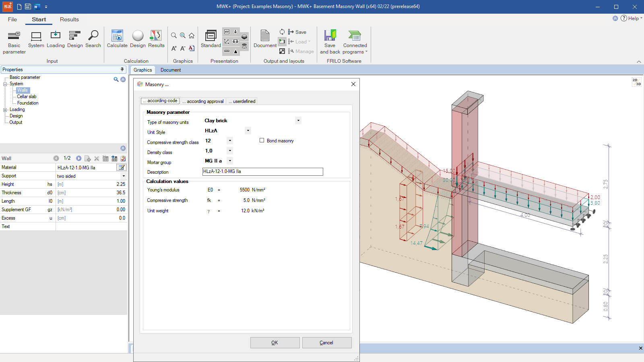Select the userdefined tab

[x=242, y=101]
